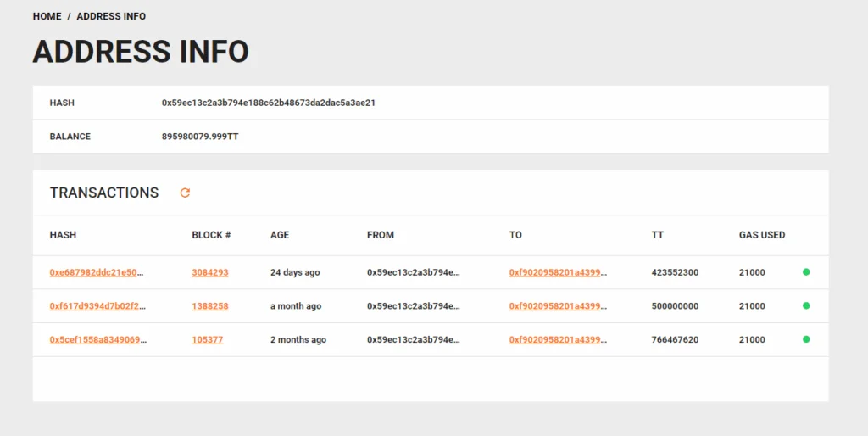Open transaction hash 0xf617d9394d7b02f2

click(97, 306)
